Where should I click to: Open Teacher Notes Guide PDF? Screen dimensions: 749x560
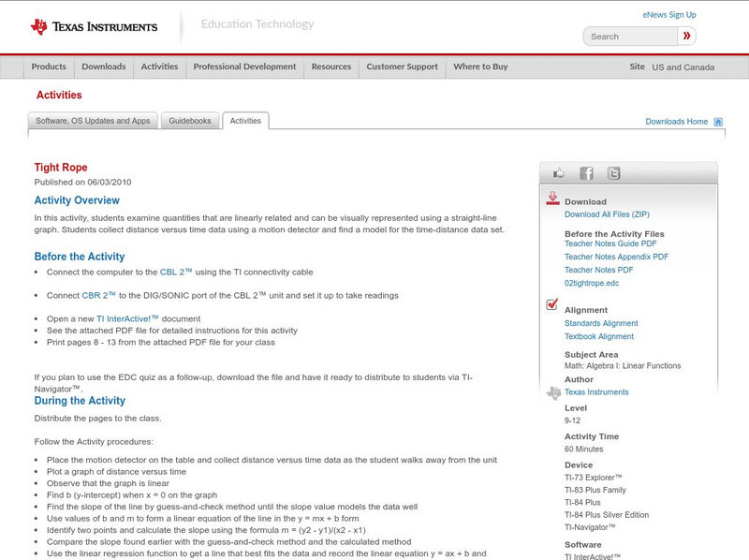610,243
